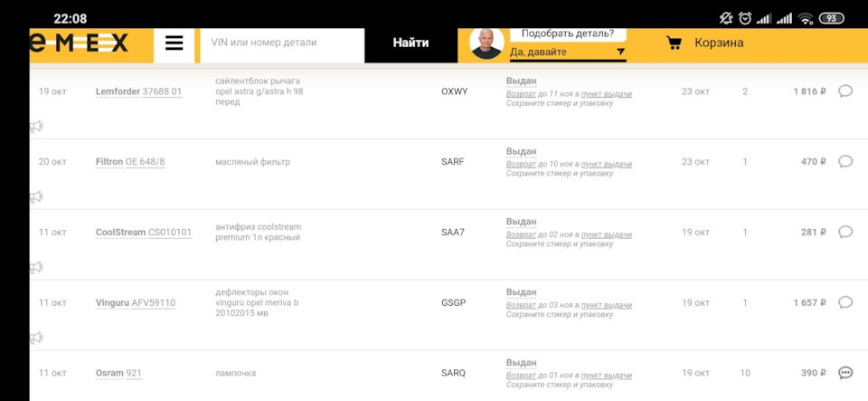Focus the VIN or part number field
Image resolution: width=868 pixels, height=401 pixels.
(282, 43)
